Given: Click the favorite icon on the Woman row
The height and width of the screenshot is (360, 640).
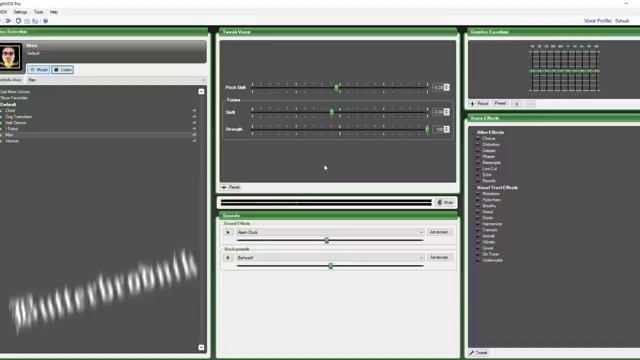Looking at the screenshot, I should (x=194, y=141).
